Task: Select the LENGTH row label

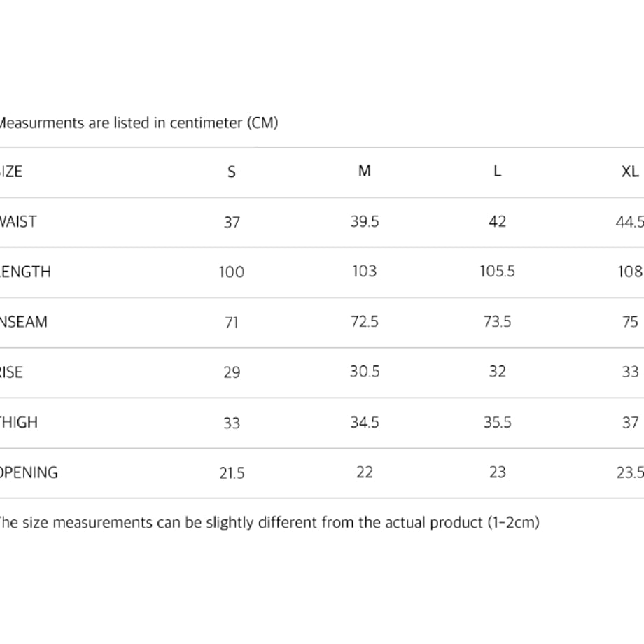Action: [x=25, y=272]
